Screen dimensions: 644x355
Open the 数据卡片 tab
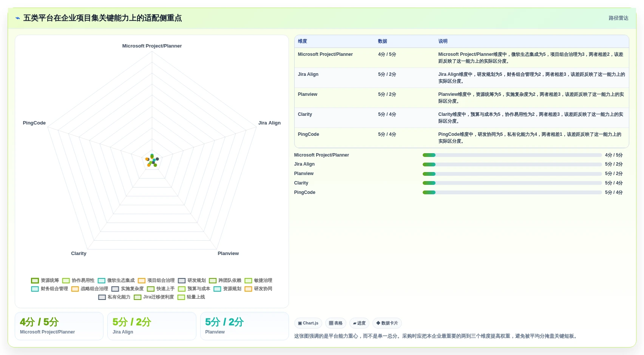pyautogui.click(x=387, y=323)
